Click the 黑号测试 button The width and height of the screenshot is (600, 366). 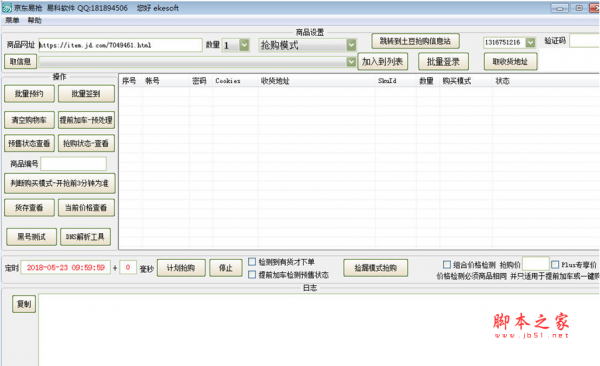[31, 237]
